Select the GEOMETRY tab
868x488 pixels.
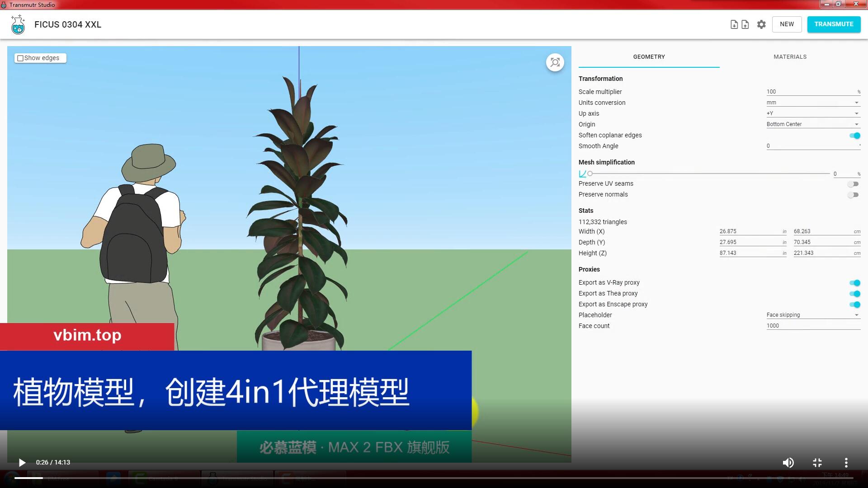tap(649, 57)
